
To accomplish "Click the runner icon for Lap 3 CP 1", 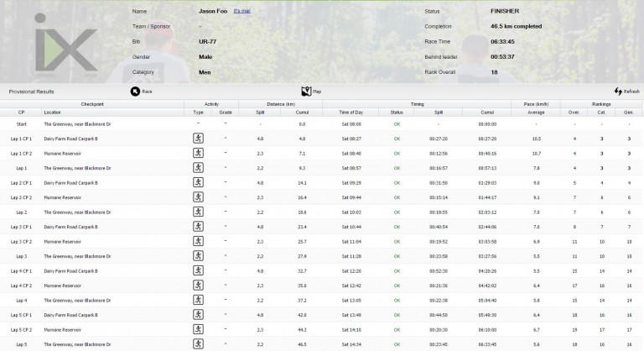I will (x=199, y=227).
